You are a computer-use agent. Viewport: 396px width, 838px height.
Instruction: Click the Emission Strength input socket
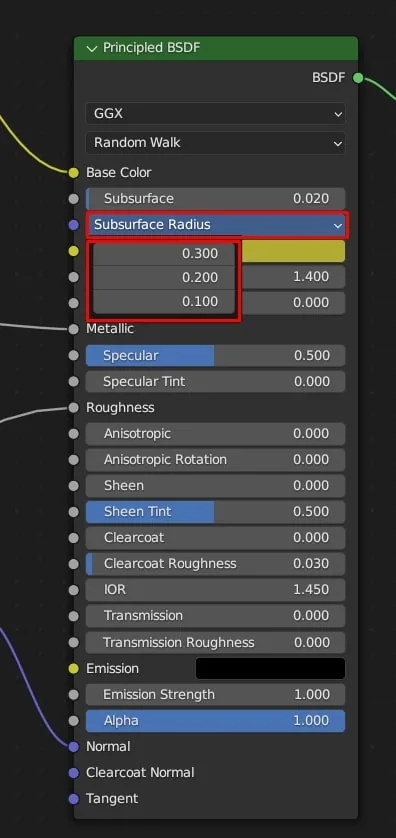[x=74, y=695]
